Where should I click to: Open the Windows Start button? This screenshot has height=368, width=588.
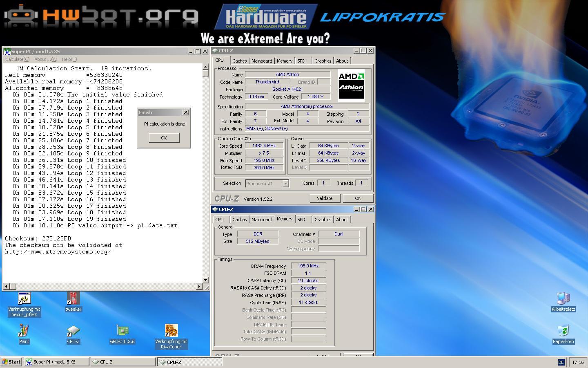point(11,362)
